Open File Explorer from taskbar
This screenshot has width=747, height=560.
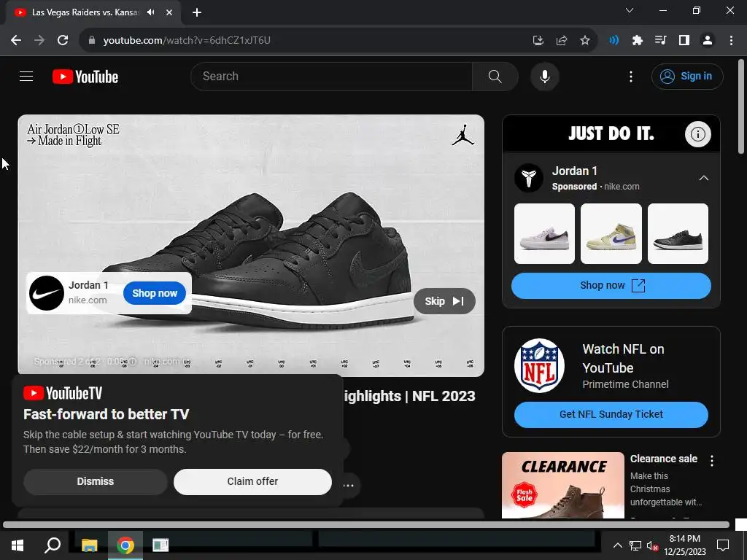click(x=89, y=545)
